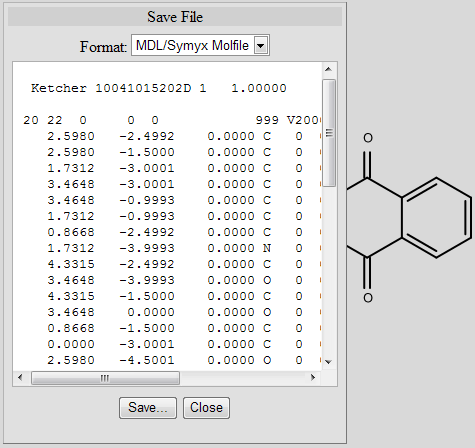Click the vertical scrollbar down arrow
The height and width of the screenshot is (448, 475).
[x=328, y=362]
